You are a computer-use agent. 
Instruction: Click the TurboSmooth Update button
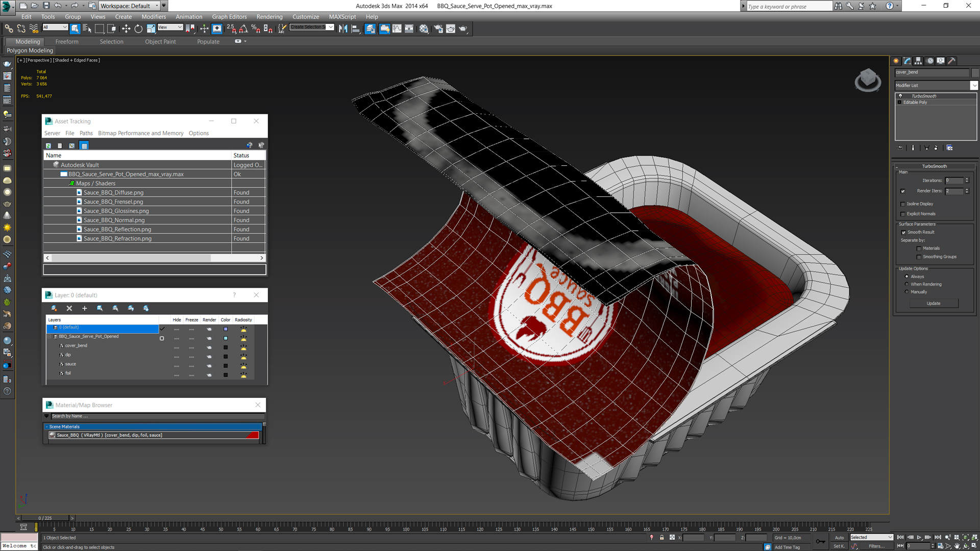click(934, 304)
